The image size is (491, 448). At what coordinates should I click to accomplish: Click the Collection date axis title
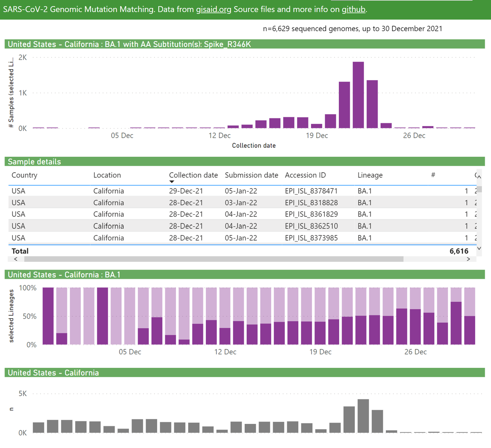(x=254, y=146)
